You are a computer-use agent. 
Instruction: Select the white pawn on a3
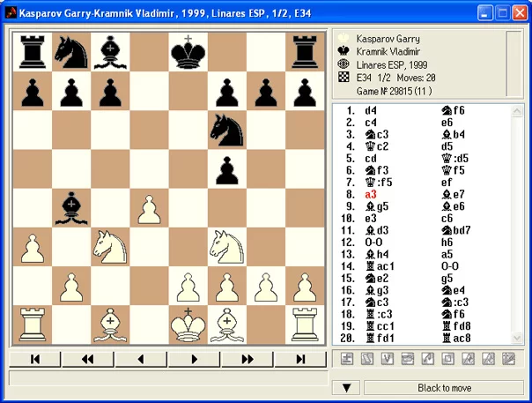pos(33,247)
